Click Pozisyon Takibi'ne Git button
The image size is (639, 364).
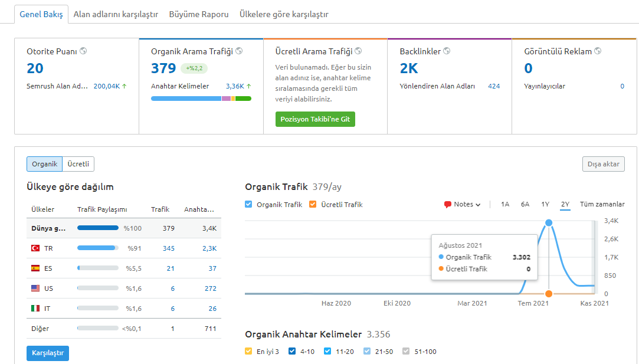point(315,119)
